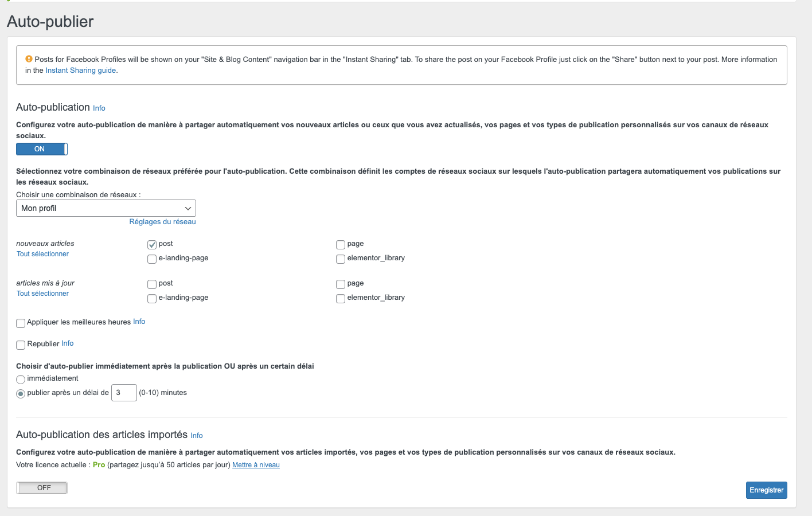Check post under articles mis à jour
The image size is (812, 516).
pos(152,284)
